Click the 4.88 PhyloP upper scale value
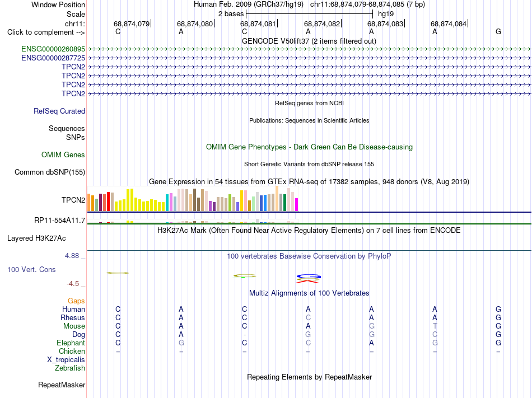Image resolution: width=532 pixels, height=398 pixels. [72, 256]
